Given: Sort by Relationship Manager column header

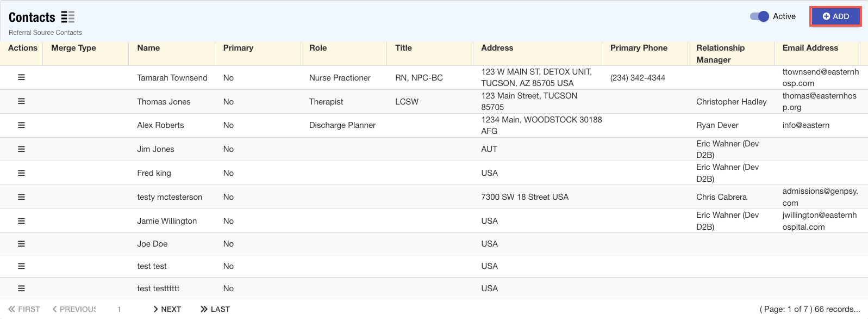Looking at the screenshot, I should click(x=720, y=53).
